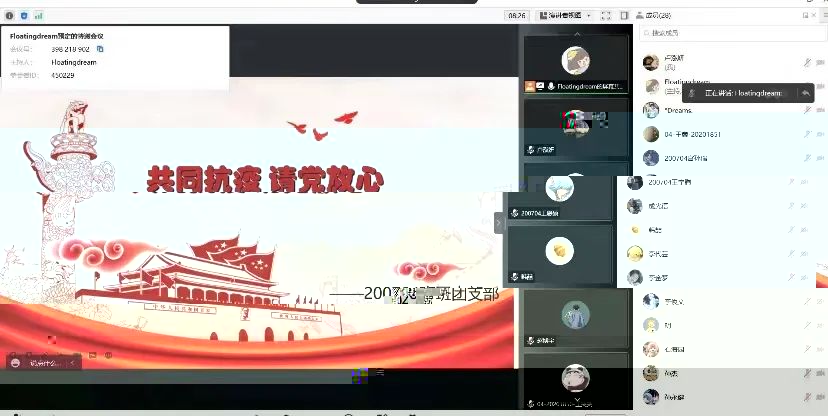Click the search members field

tap(732, 33)
